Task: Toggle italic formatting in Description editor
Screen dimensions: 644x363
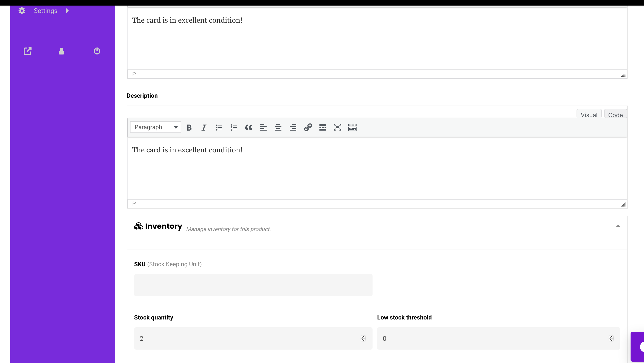Action: coord(204,128)
